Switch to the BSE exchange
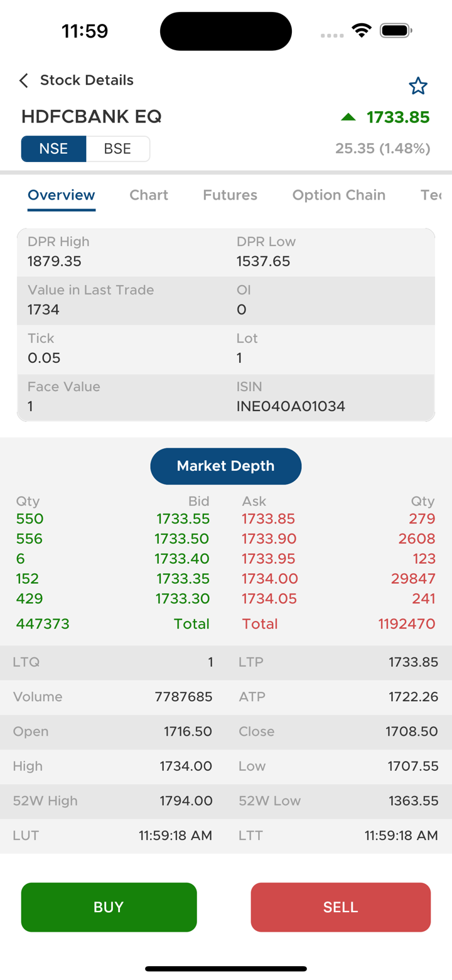Image resolution: width=452 pixels, height=980 pixels. pyautogui.click(x=118, y=149)
